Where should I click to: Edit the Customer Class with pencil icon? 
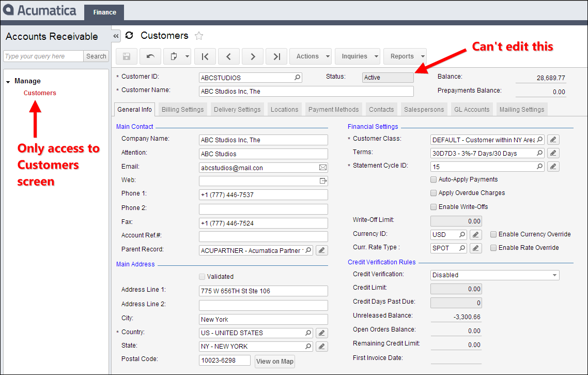click(x=553, y=140)
